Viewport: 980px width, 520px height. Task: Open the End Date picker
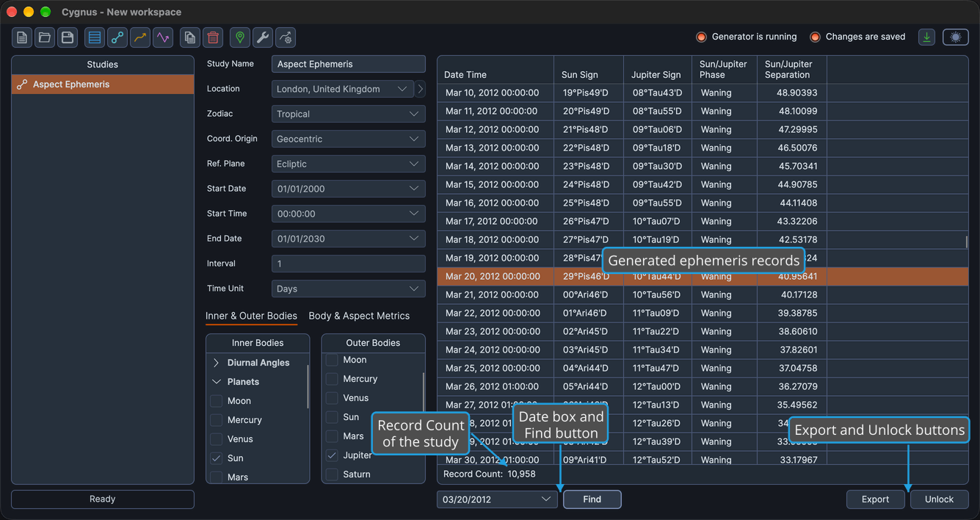coord(349,239)
